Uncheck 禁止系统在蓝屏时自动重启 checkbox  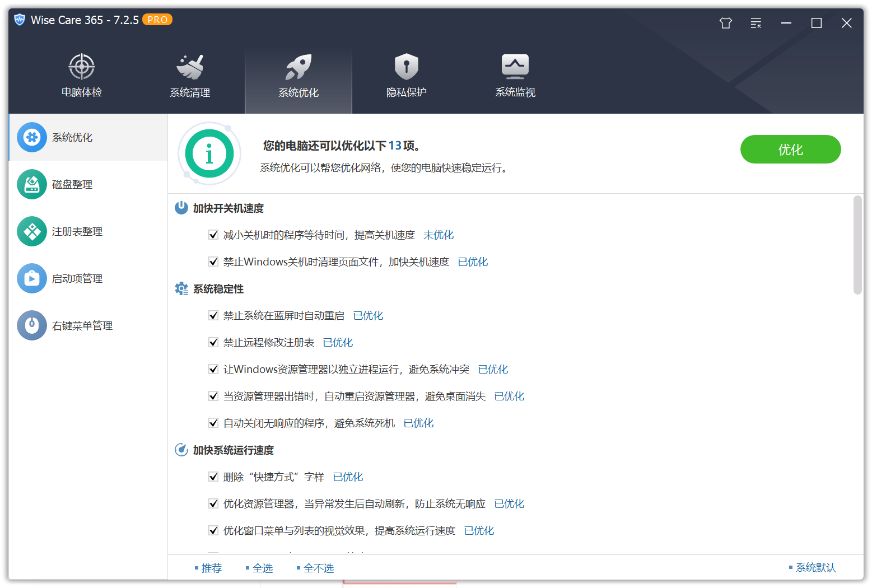pyautogui.click(x=213, y=315)
